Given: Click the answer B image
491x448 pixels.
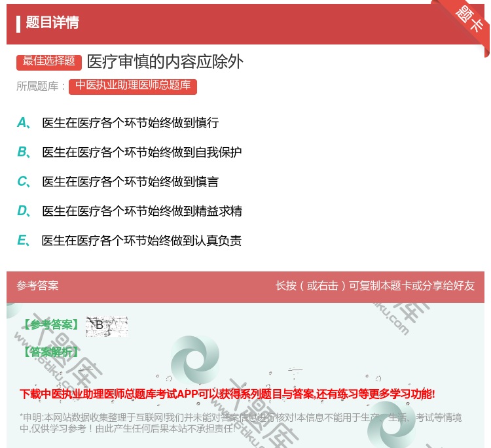Looking at the screenshot, I should 107,326.
